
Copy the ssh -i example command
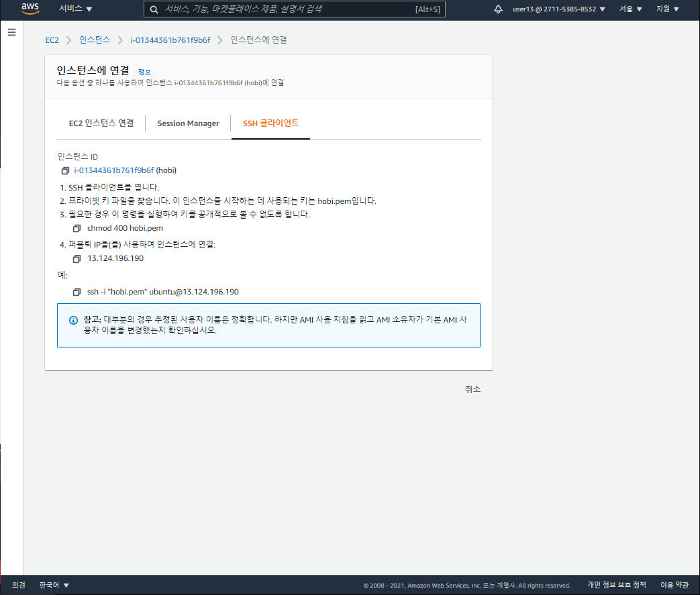pyautogui.click(x=77, y=292)
